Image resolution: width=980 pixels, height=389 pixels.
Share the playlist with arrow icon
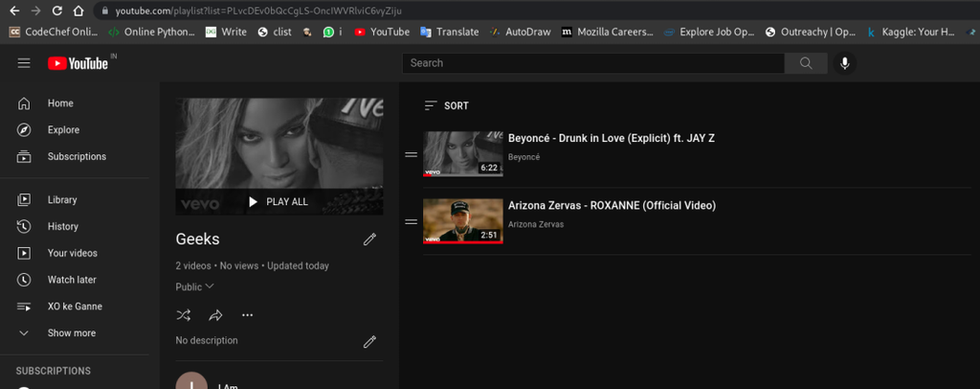(x=215, y=314)
